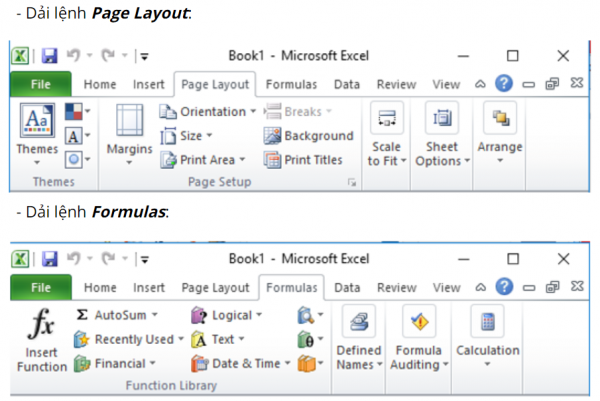Click Excel logo icon in upper window

pyautogui.click(x=20, y=56)
